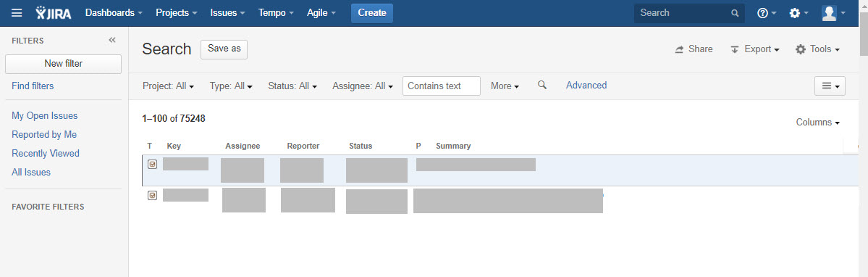Open the list view layout switcher

point(830,86)
